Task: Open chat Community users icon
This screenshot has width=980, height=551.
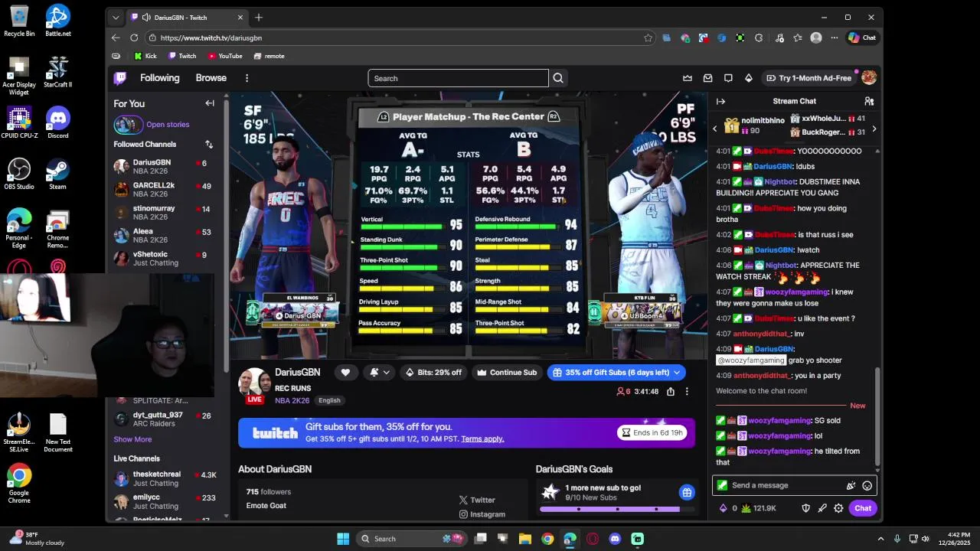Action: (869, 101)
